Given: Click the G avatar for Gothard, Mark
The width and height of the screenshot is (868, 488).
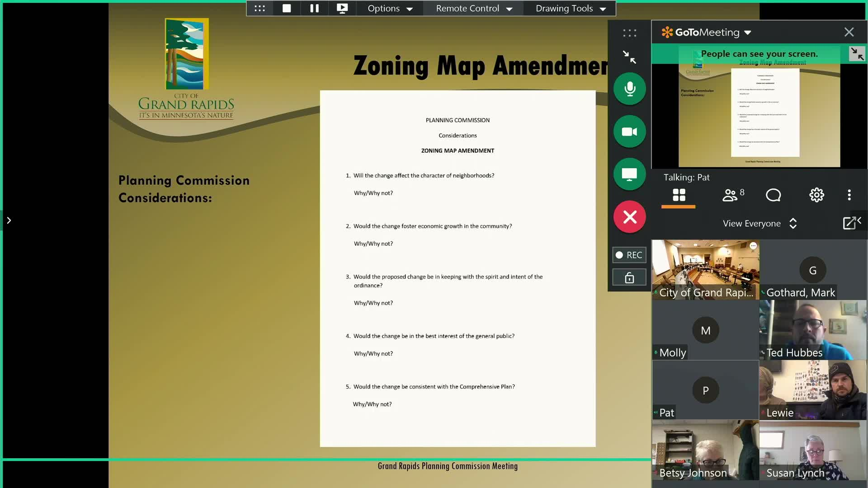Looking at the screenshot, I should tap(813, 270).
